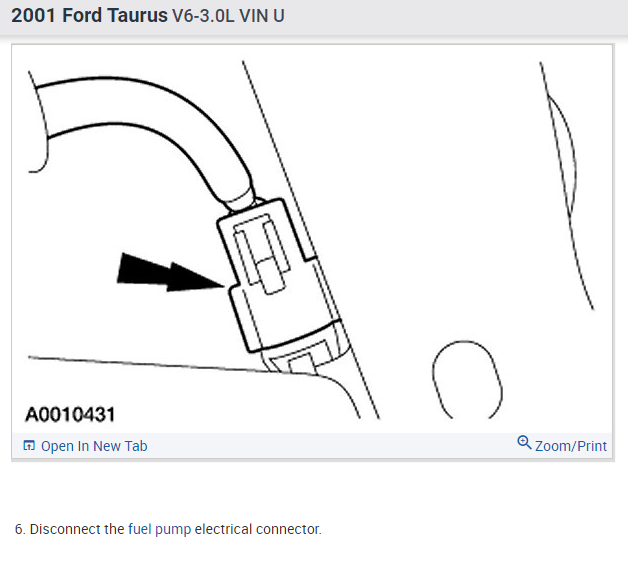
Task: Click the Zoom/Print magnifier icon
Action: tap(524, 443)
